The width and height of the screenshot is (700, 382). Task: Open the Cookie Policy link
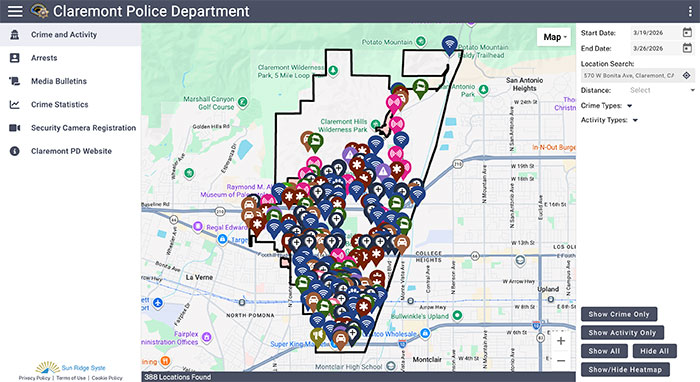107,378
